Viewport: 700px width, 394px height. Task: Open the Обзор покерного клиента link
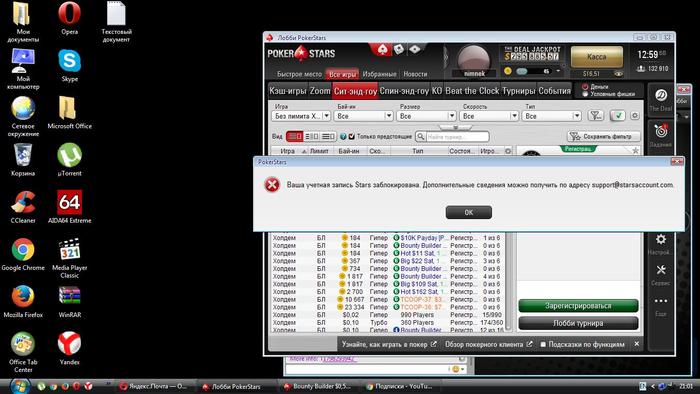point(488,344)
